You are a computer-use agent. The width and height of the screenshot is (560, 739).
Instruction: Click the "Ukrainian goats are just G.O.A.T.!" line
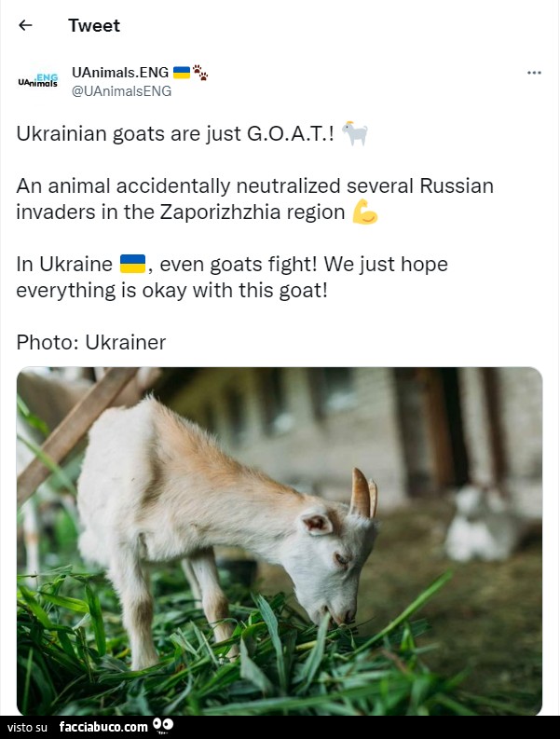tap(175, 133)
